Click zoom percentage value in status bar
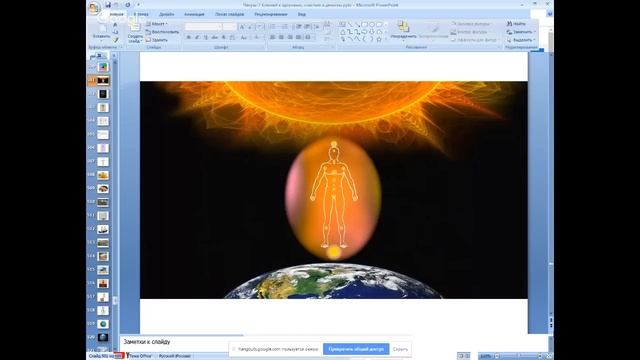 tap(486, 356)
